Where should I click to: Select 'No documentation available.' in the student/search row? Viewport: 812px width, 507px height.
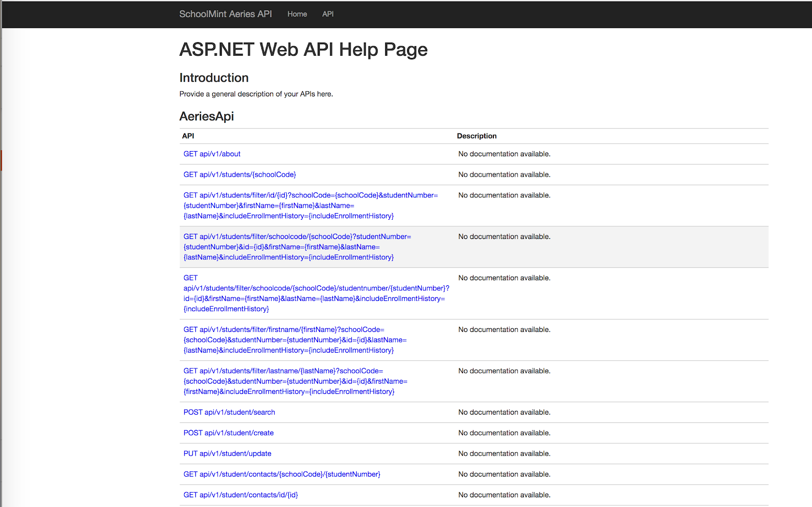[x=504, y=412]
